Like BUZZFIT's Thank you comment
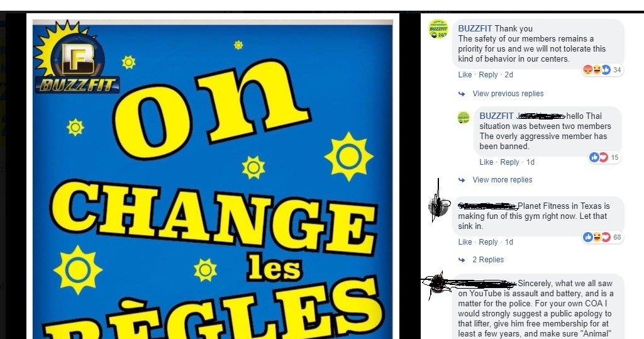The image size is (644, 339). coord(465,75)
